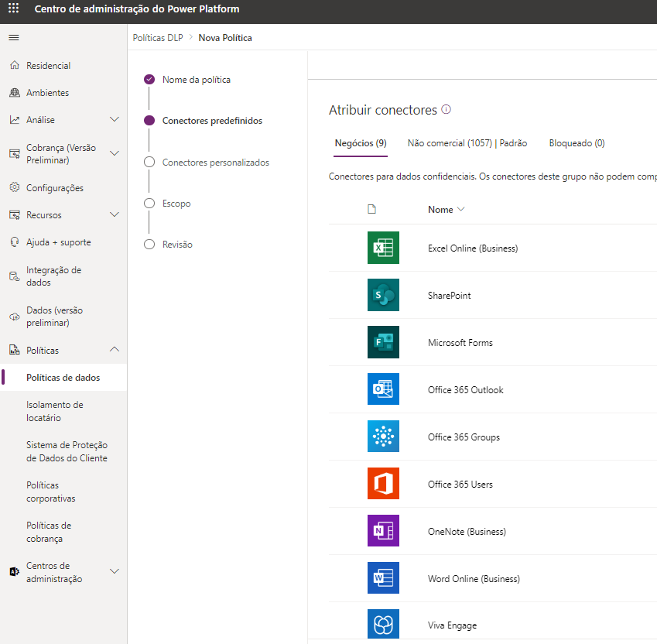Click the Excel Online (Business) connector icon
657x644 pixels.
pyautogui.click(x=383, y=248)
